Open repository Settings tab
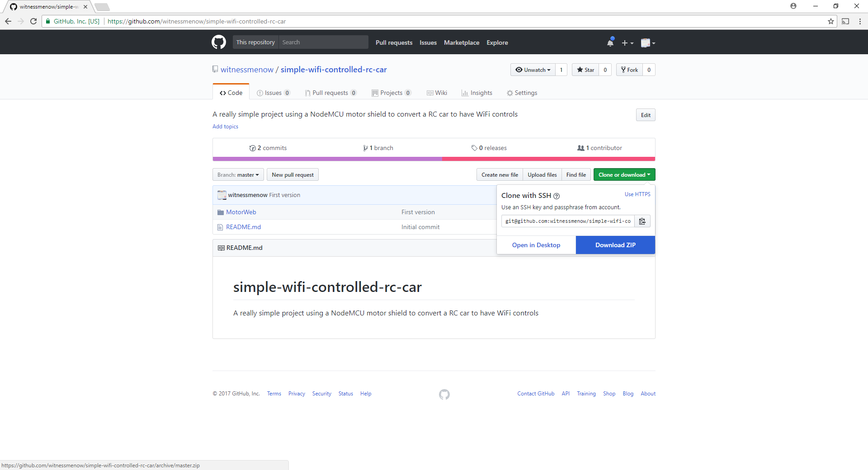This screenshot has width=868, height=470. tap(522, 93)
